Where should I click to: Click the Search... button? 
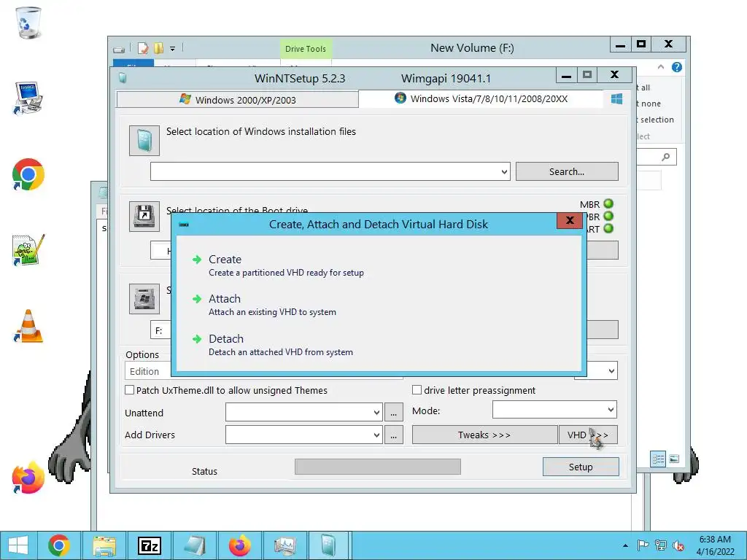tap(567, 171)
